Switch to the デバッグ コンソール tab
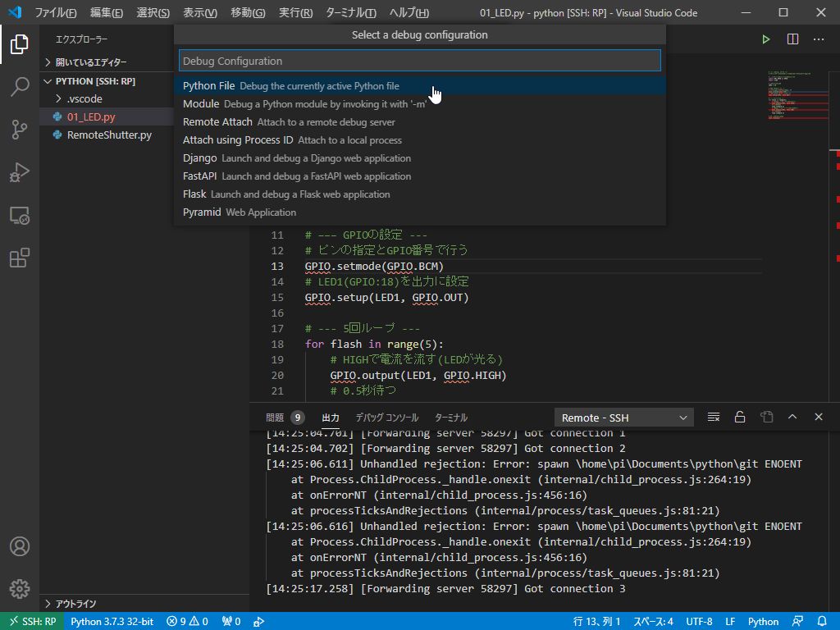Image resolution: width=840 pixels, height=630 pixels. click(x=387, y=418)
